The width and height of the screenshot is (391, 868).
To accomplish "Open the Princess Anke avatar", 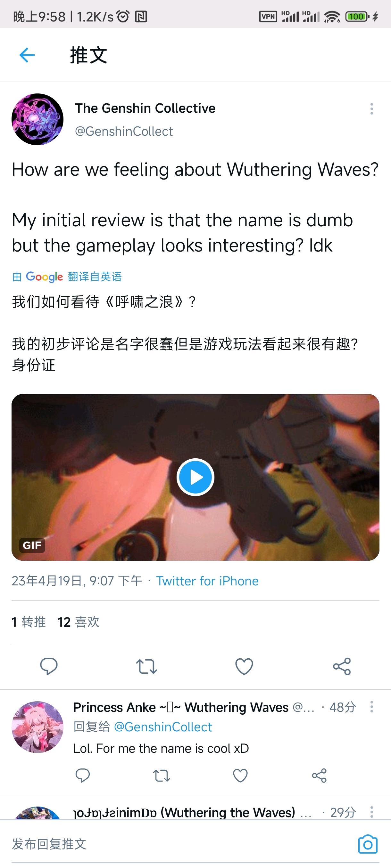I will (37, 727).
